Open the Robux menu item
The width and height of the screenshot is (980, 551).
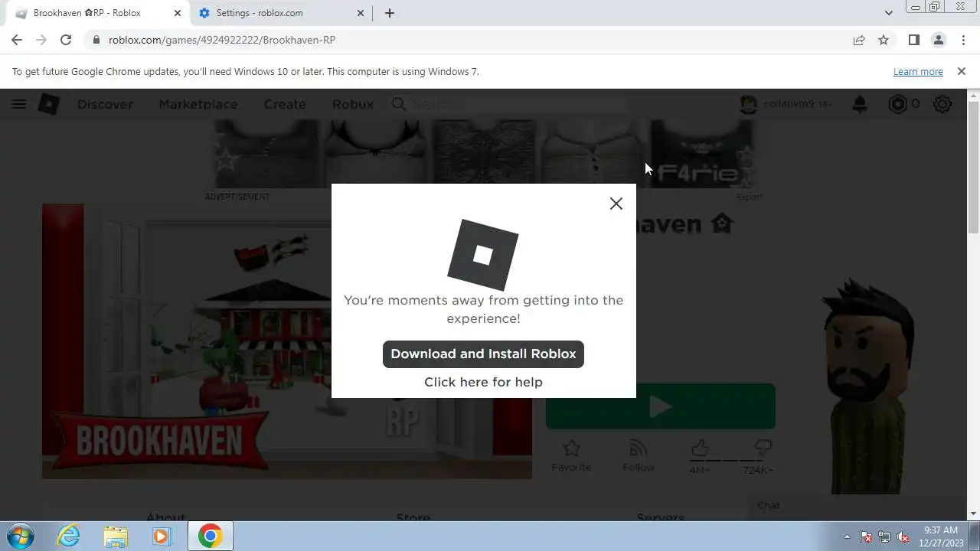(x=353, y=104)
